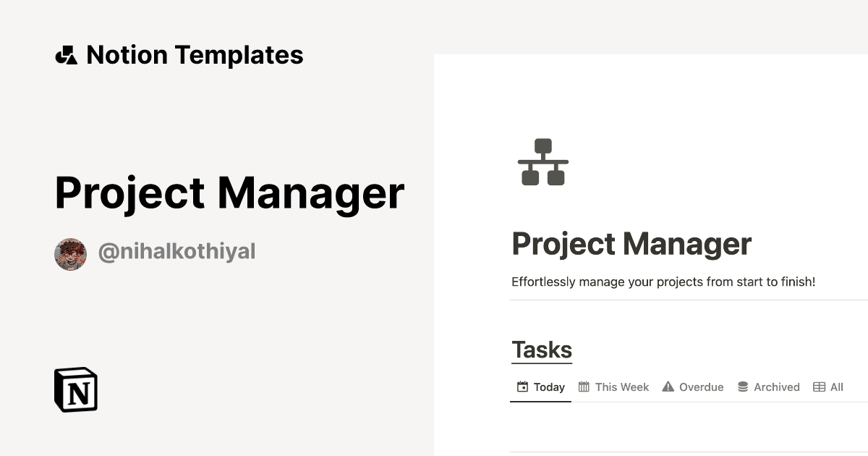Click the calendar icon beside Today

click(x=522, y=387)
